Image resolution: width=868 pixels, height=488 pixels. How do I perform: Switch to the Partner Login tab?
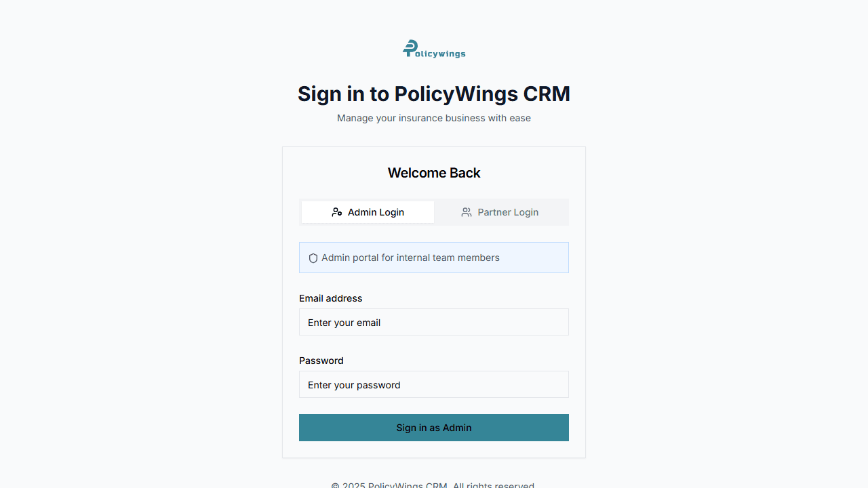(500, 212)
